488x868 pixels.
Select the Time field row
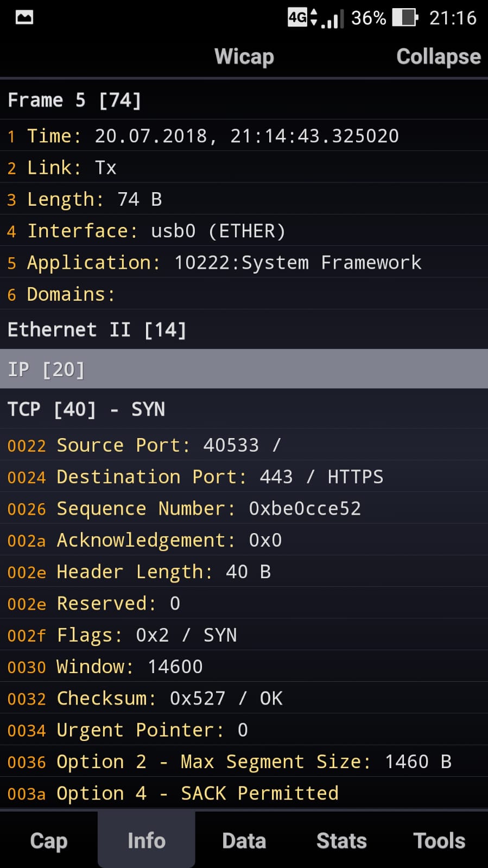(x=244, y=135)
